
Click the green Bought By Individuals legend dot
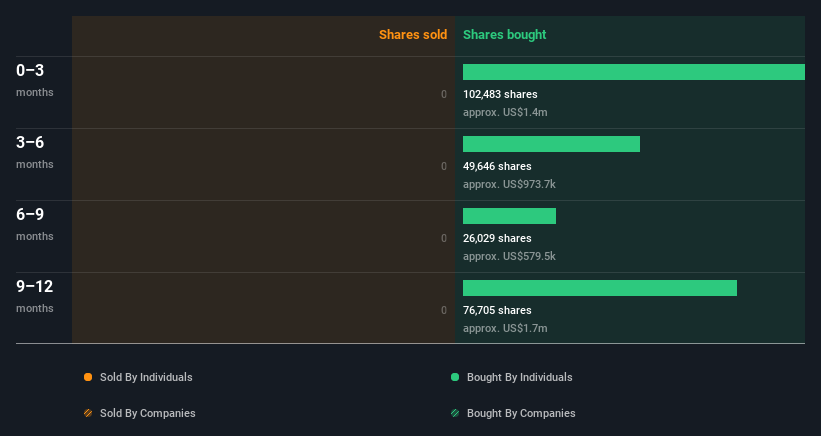point(455,377)
